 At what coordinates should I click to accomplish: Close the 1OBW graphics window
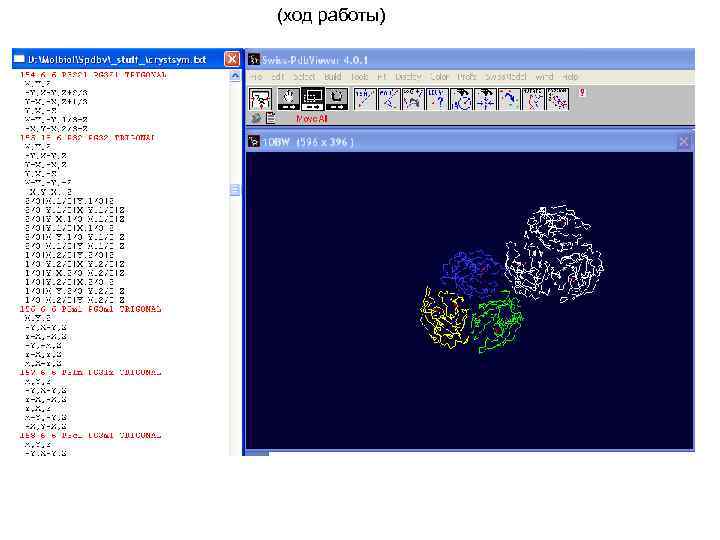(683, 142)
